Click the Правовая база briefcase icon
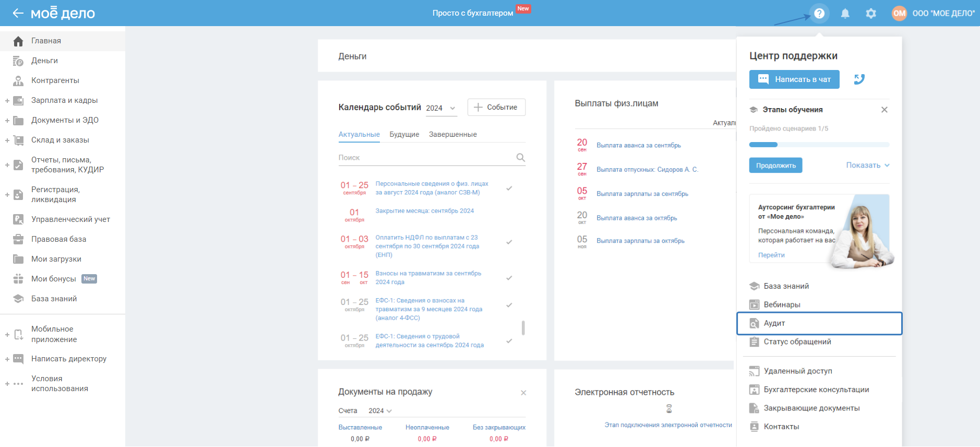980x447 pixels. click(18, 239)
